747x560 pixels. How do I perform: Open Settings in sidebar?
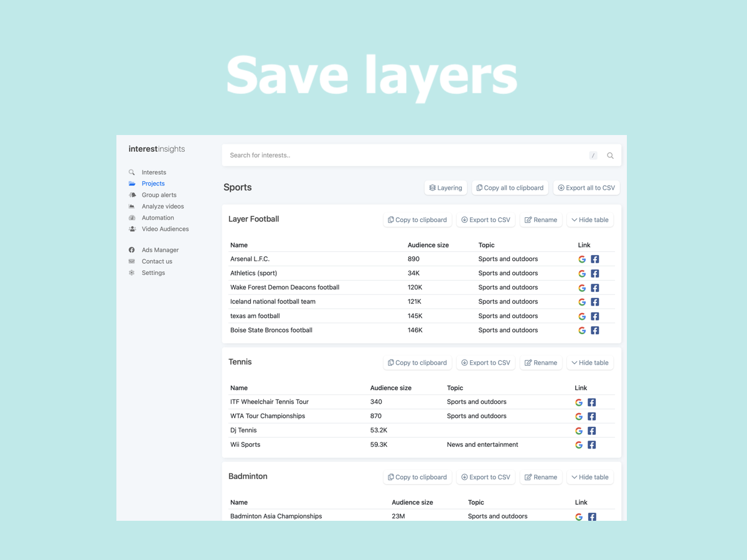tap(153, 273)
